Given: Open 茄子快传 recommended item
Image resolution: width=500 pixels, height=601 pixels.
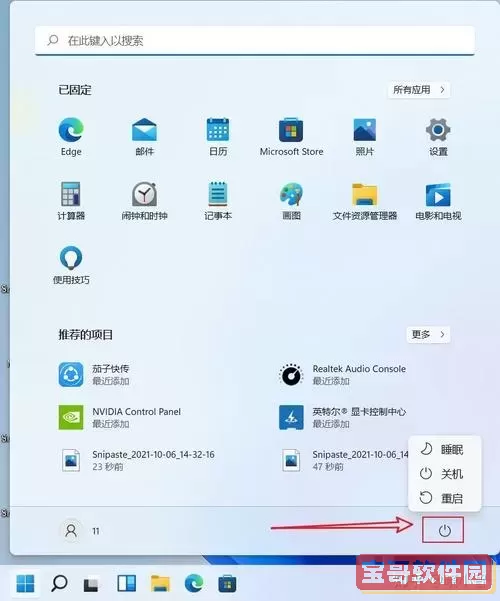Looking at the screenshot, I should tap(94, 374).
